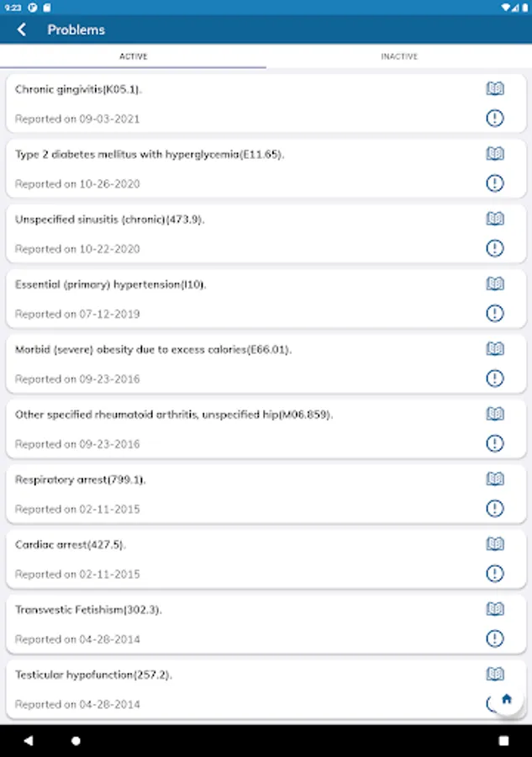532x757 pixels.
Task: Open book icon for Cardiac arrest
Action: point(495,544)
